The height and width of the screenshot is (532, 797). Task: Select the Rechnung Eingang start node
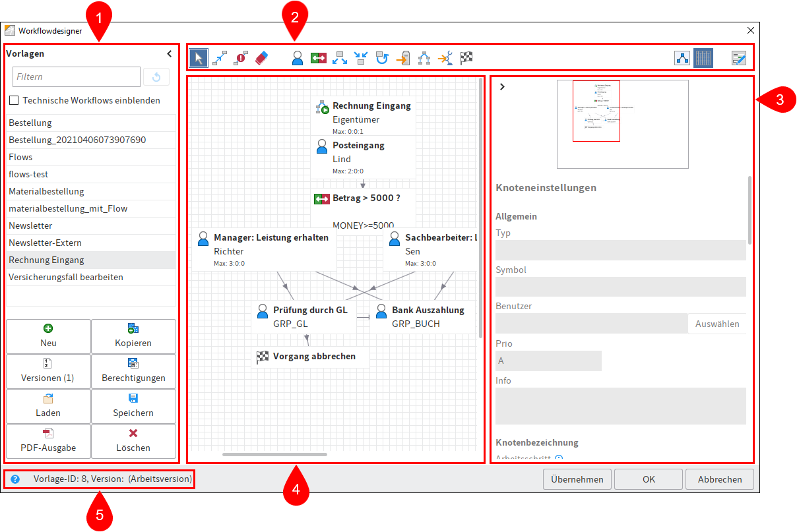coord(364,117)
